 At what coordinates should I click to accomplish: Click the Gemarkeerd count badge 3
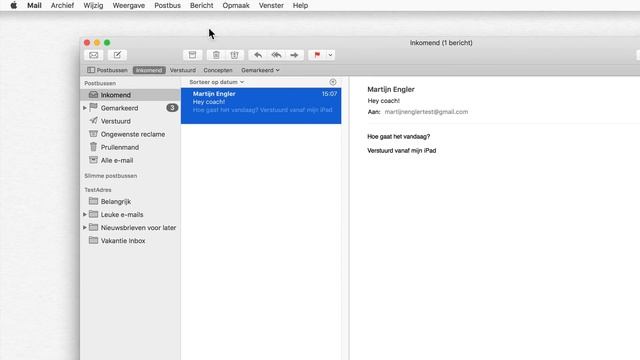pyautogui.click(x=172, y=108)
